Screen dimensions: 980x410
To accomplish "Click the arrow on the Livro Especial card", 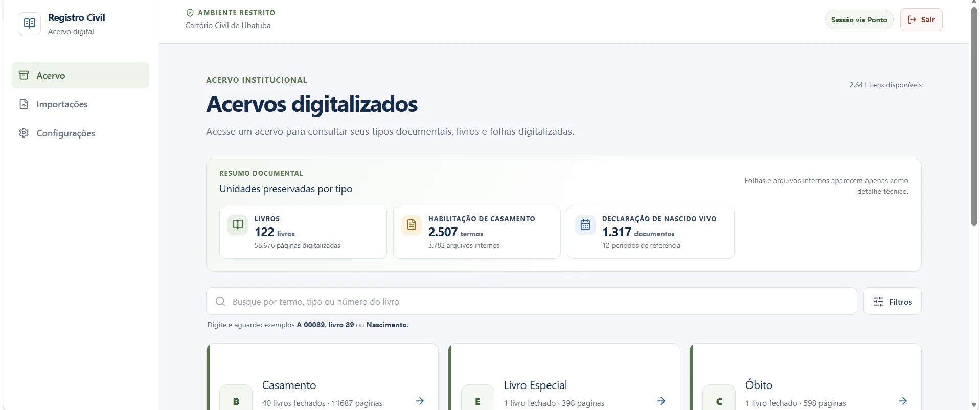I will [661, 401].
